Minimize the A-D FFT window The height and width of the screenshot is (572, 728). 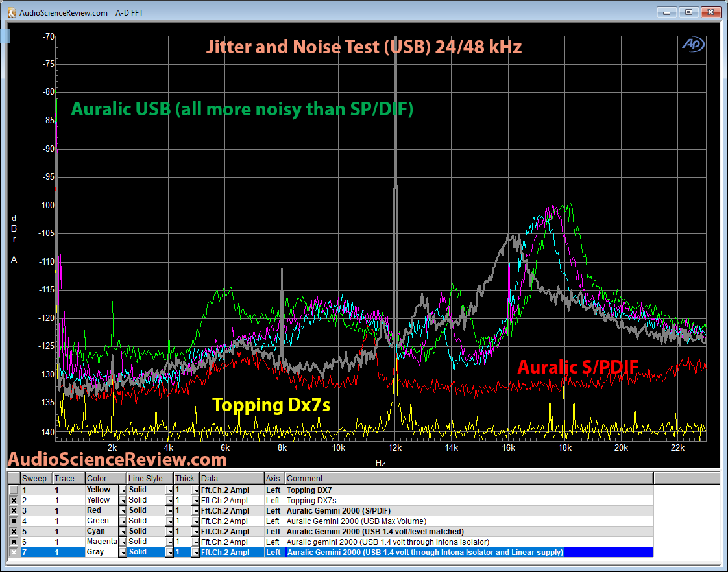pos(666,12)
